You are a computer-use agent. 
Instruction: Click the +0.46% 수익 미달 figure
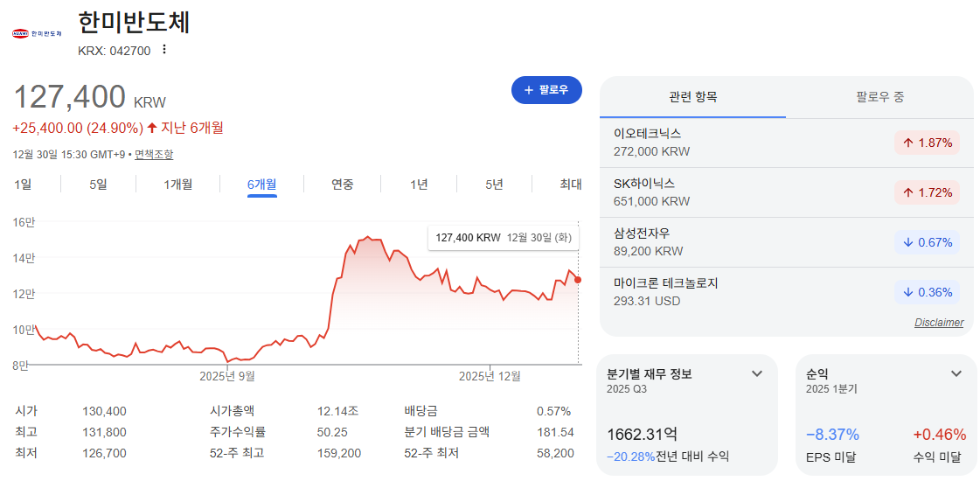[940, 435]
